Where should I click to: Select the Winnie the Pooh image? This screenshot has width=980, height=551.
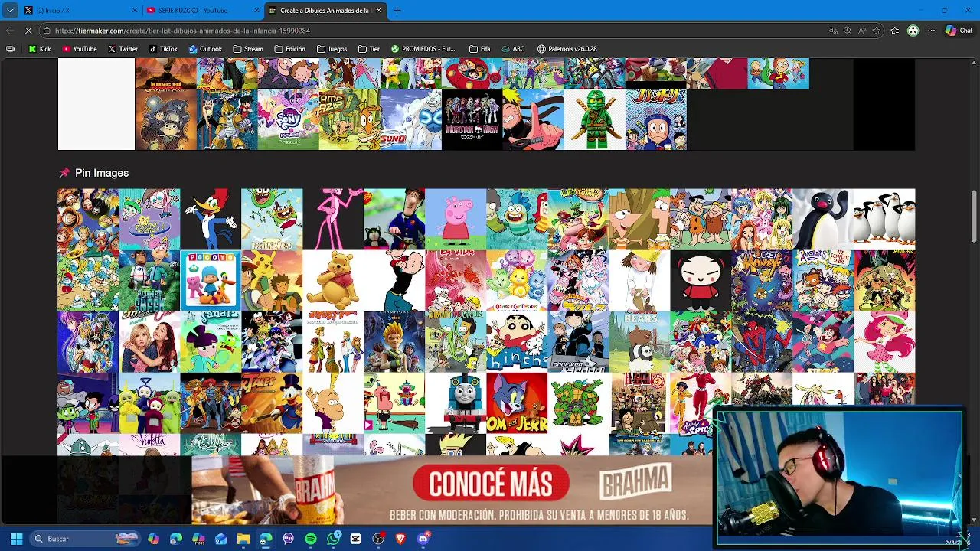[x=333, y=281]
